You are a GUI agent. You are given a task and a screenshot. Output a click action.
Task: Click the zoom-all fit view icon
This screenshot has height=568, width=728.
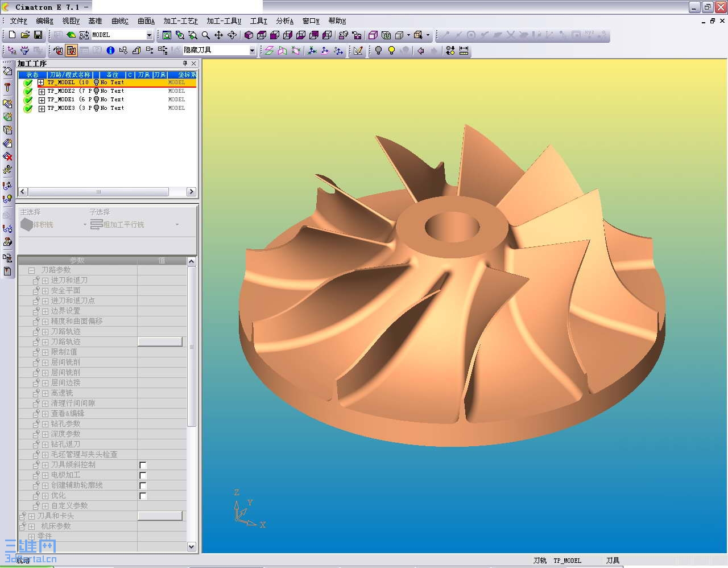point(167,35)
